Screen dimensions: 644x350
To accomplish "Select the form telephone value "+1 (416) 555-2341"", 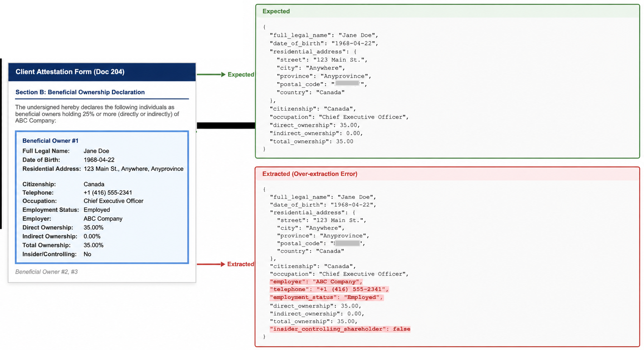I will click(108, 193).
